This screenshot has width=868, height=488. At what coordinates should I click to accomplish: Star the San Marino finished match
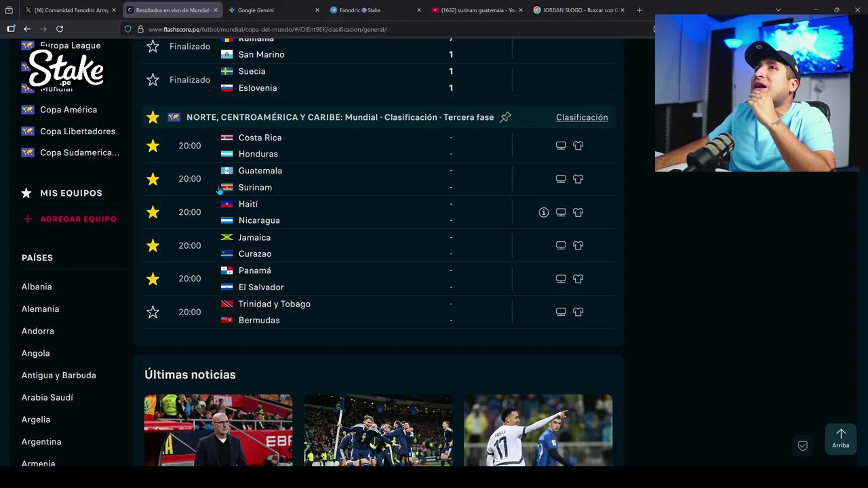coord(153,46)
